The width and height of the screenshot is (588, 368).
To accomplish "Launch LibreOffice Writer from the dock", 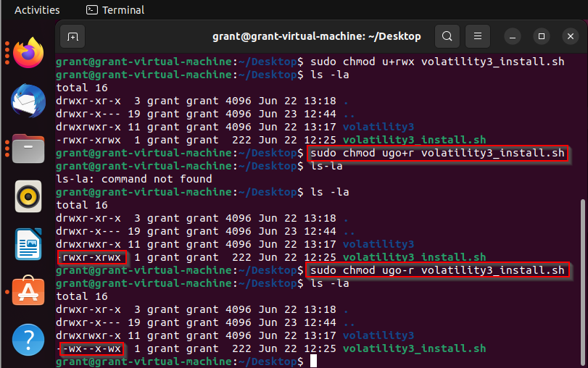I will [28, 244].
